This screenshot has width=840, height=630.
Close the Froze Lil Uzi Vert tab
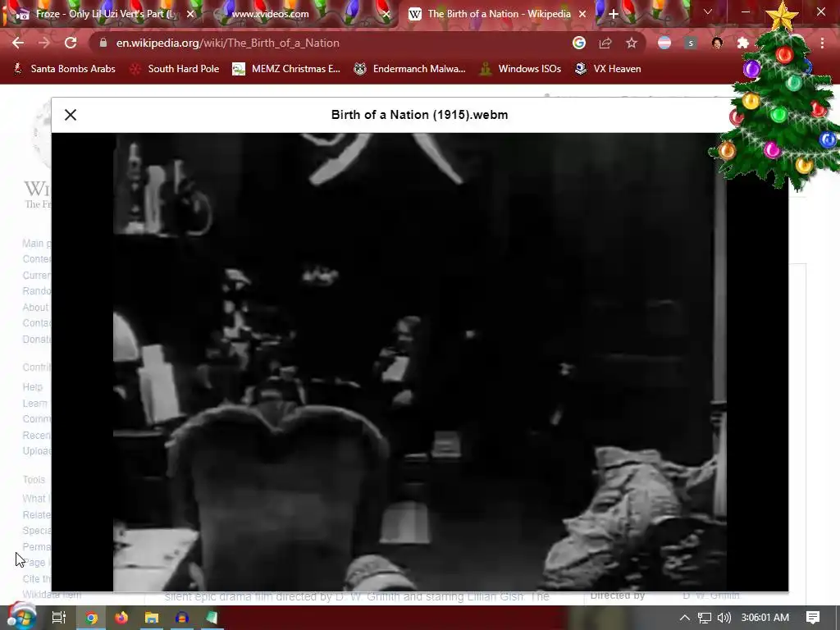coord(190,14)
